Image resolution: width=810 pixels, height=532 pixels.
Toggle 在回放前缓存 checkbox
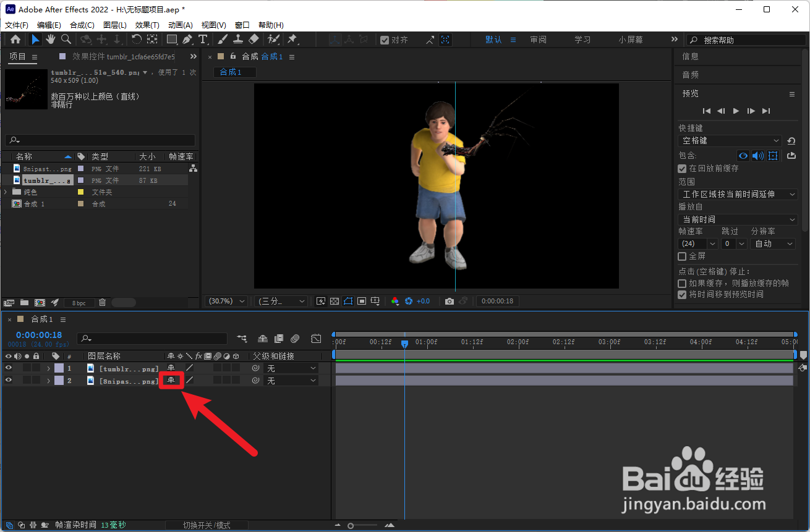[682, 169]
